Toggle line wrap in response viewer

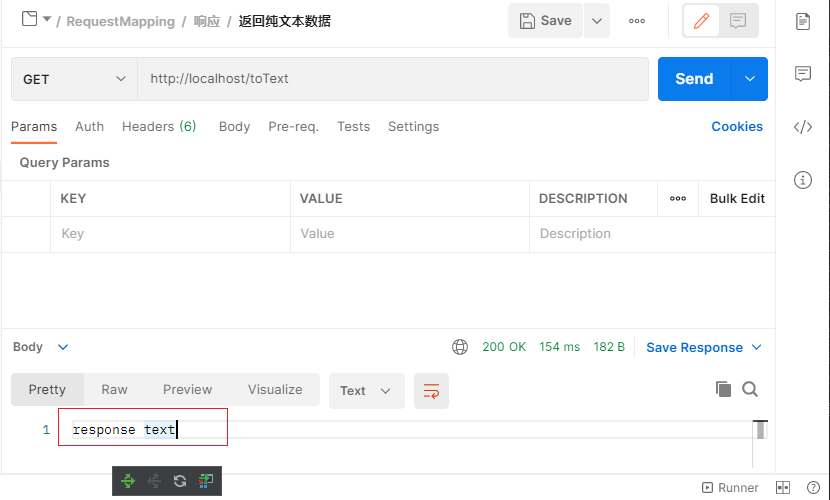coord(432,391)
